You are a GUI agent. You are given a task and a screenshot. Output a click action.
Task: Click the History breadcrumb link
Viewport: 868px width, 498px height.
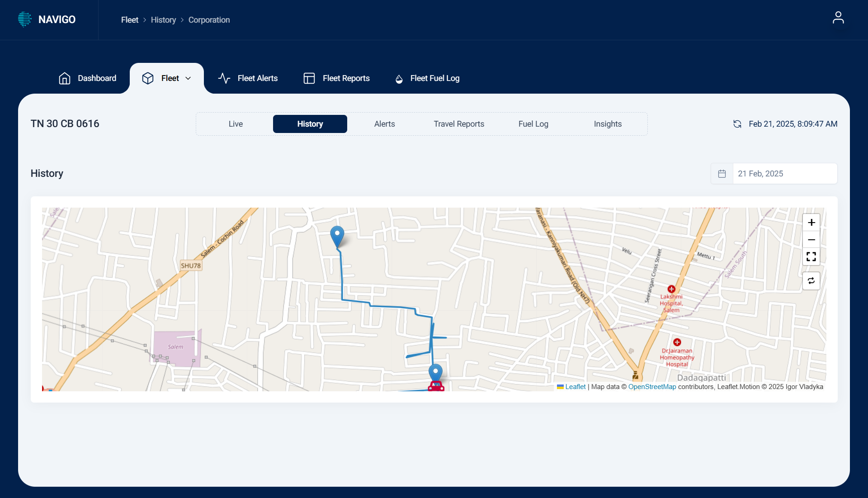pyautogui.click(x=163, y=20)
